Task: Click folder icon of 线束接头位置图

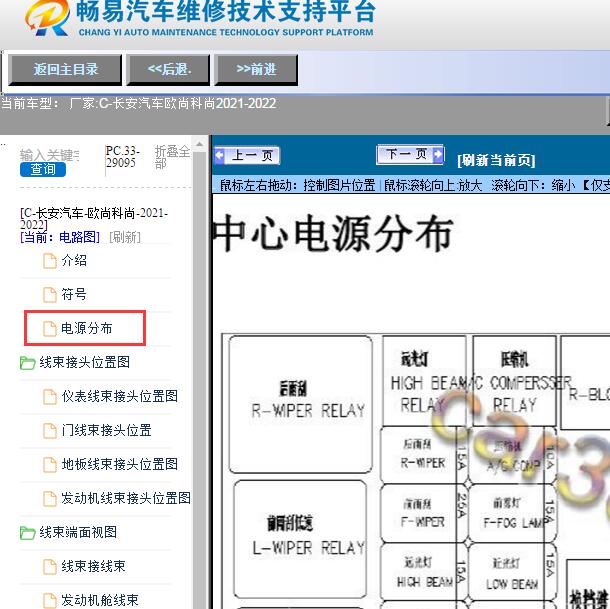Action: 27,363
